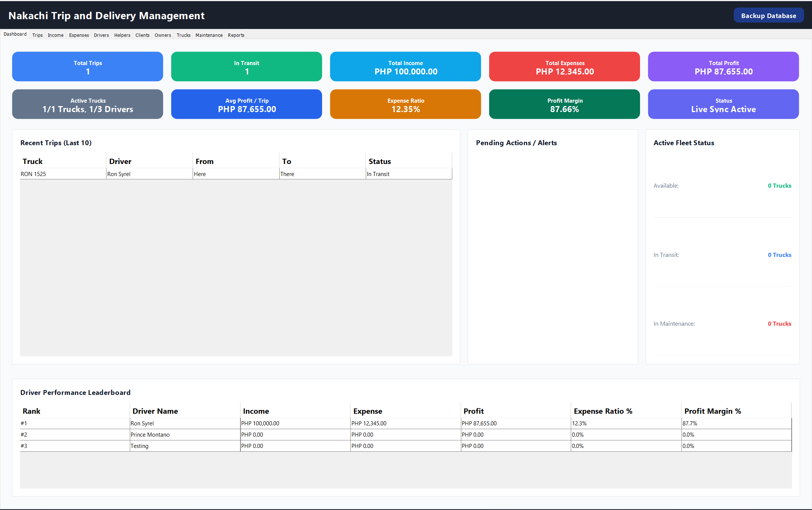This screenshot has width=812, height=510.
Task: Click the Avg Profit / Trip card
Action: point(246,104)
